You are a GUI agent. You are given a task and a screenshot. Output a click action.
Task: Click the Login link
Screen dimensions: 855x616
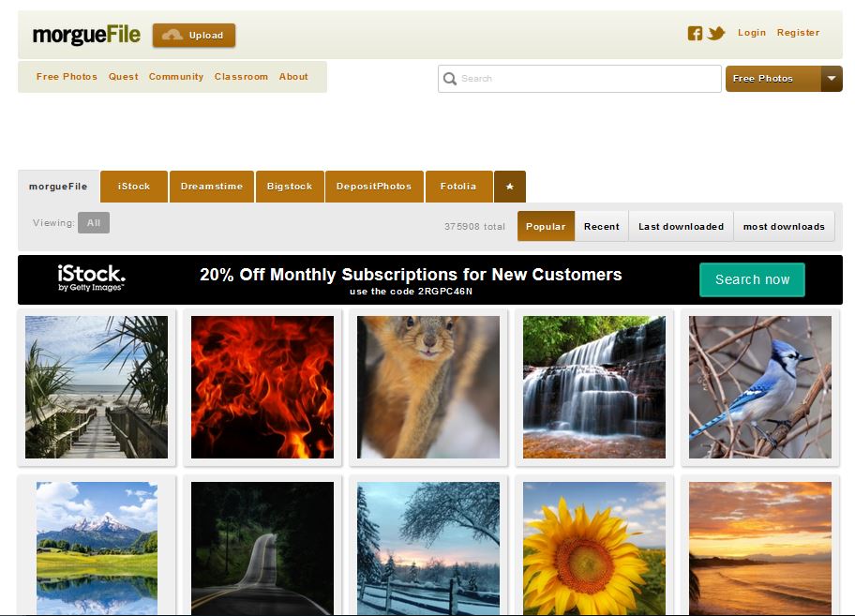point(751,33)
